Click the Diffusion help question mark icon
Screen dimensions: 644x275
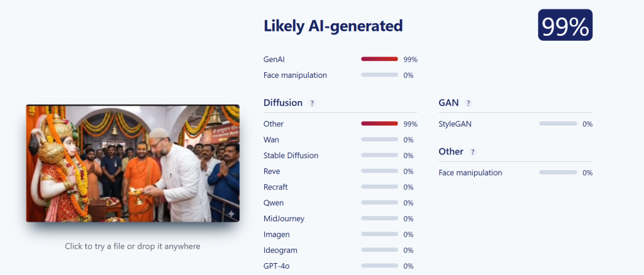tap(312, 103)
